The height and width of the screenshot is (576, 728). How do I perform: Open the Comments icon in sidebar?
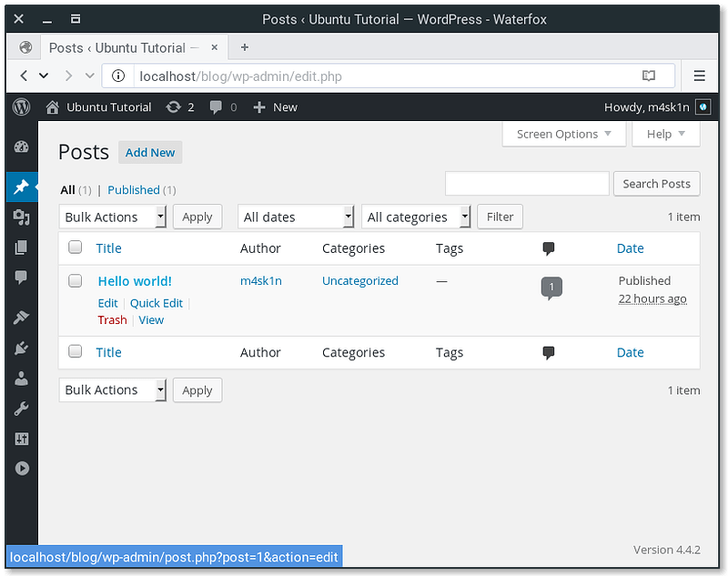coord(21,278)
